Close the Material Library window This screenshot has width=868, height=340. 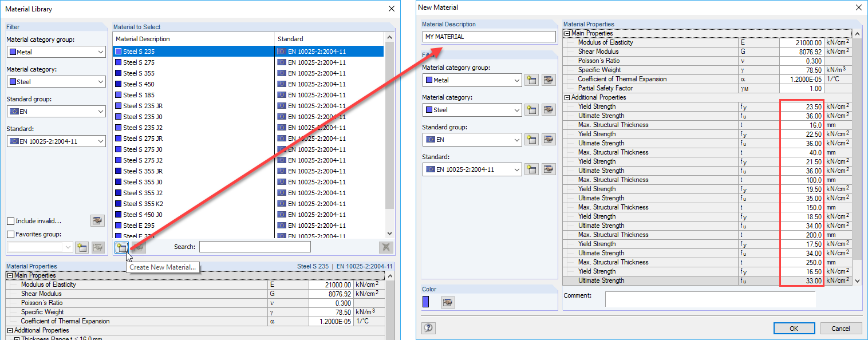coord(391,9)
